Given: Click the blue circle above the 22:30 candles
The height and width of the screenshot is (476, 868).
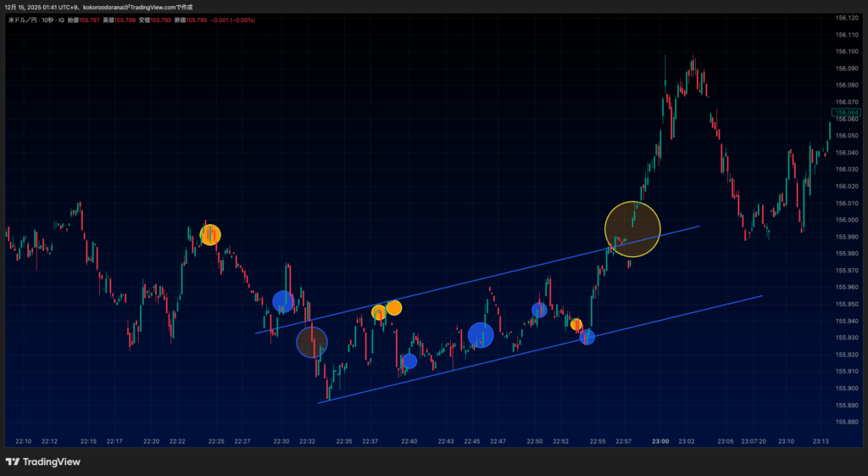Looking at the screenshot, I should [283, 301].
